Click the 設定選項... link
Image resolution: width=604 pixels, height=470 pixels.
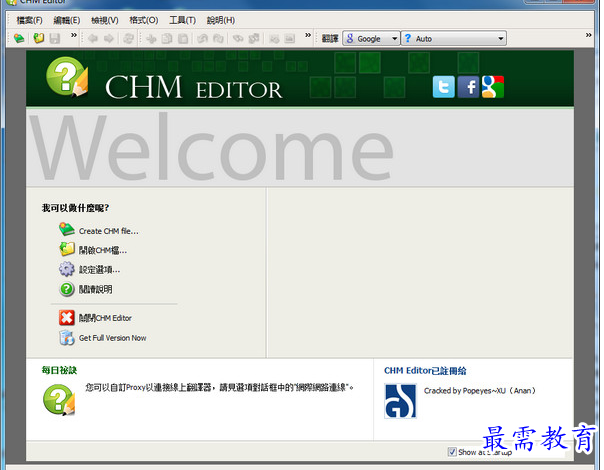99,270
